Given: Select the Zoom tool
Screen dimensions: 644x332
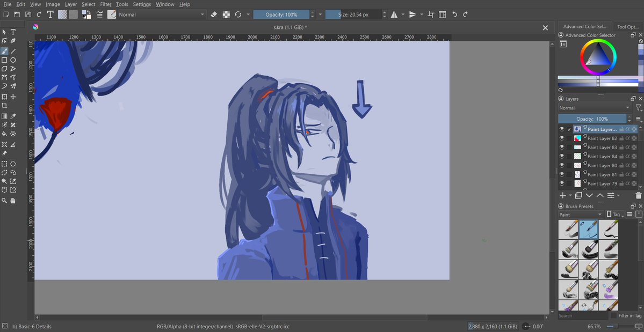Looking at the screenshot, I should coord(4,201).
